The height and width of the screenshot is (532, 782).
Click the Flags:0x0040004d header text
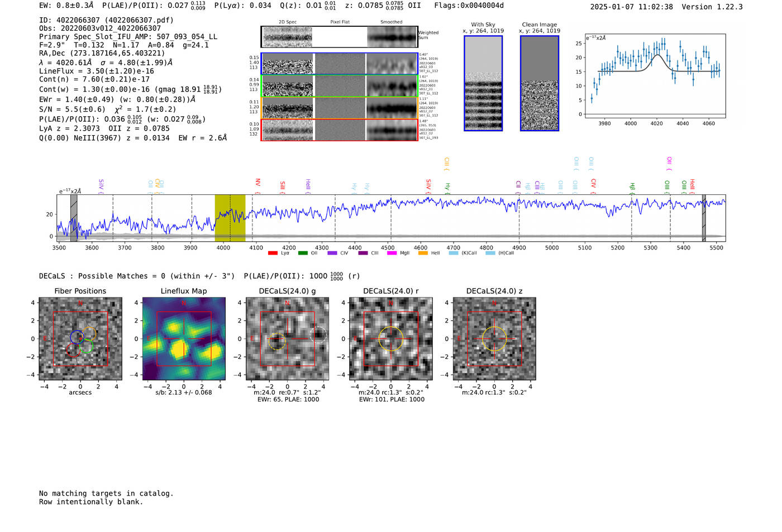469,6
